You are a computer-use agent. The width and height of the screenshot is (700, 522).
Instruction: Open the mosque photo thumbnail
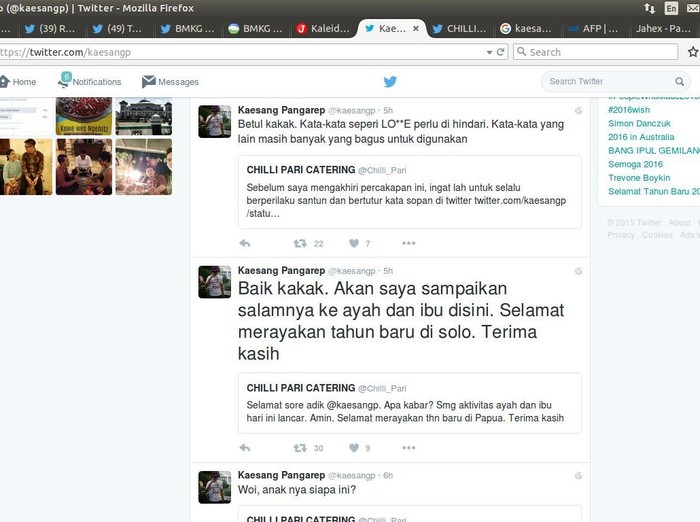coord(144,116)
